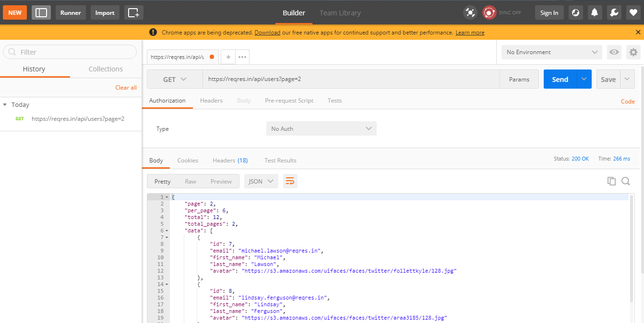
Task: Search within the response body
Action: coord(626,181)
